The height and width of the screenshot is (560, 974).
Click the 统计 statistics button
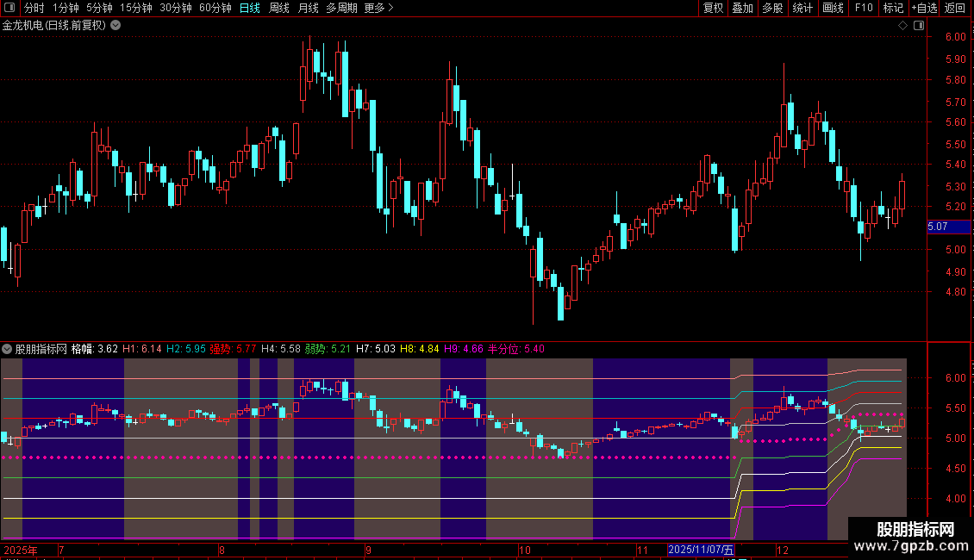click(802, 8)
